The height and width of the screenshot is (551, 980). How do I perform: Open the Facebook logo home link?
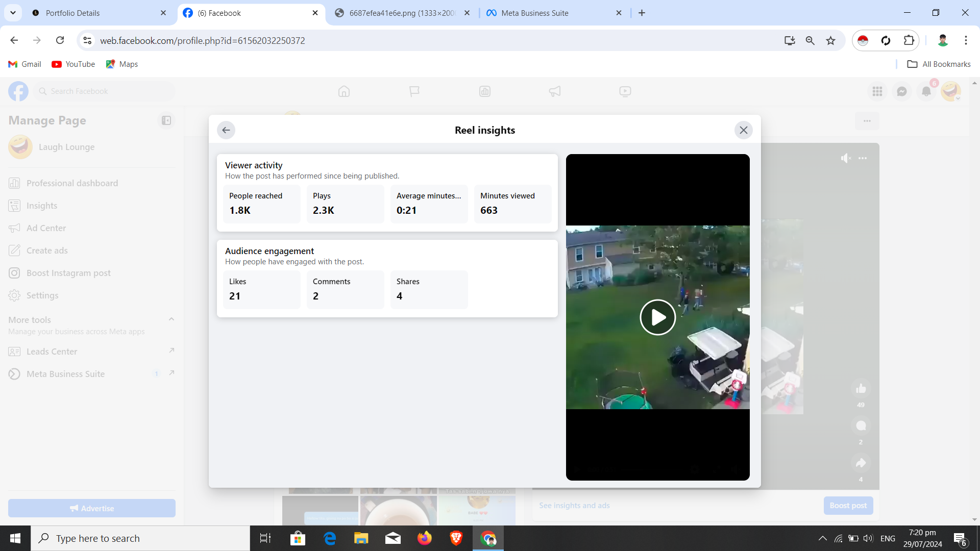click(18, 91)
